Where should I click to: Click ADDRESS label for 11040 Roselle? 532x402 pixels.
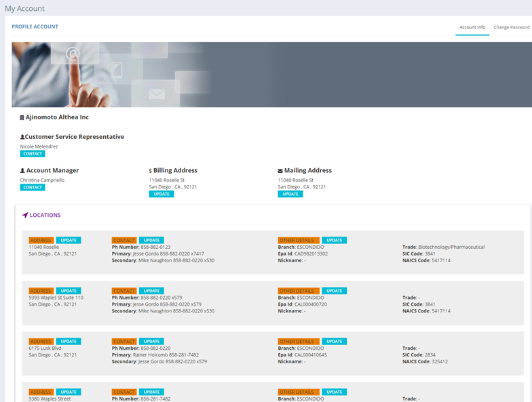[41, 240]
